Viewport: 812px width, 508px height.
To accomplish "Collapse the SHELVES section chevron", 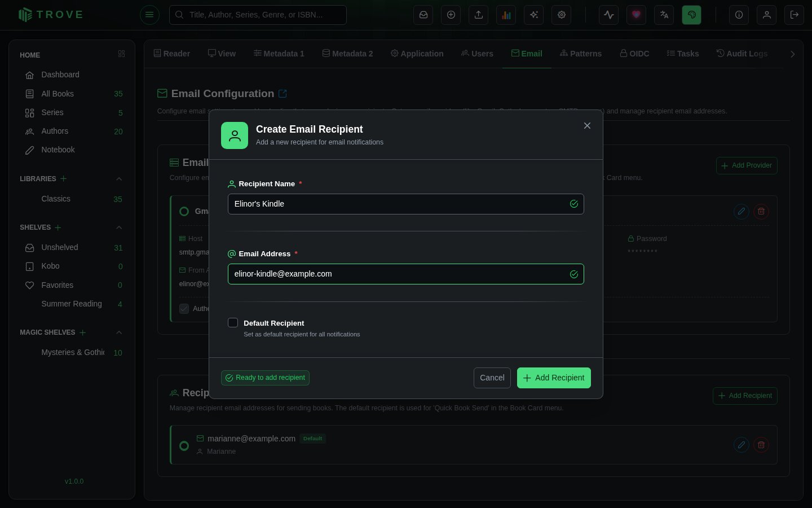I will pos(119,227).
